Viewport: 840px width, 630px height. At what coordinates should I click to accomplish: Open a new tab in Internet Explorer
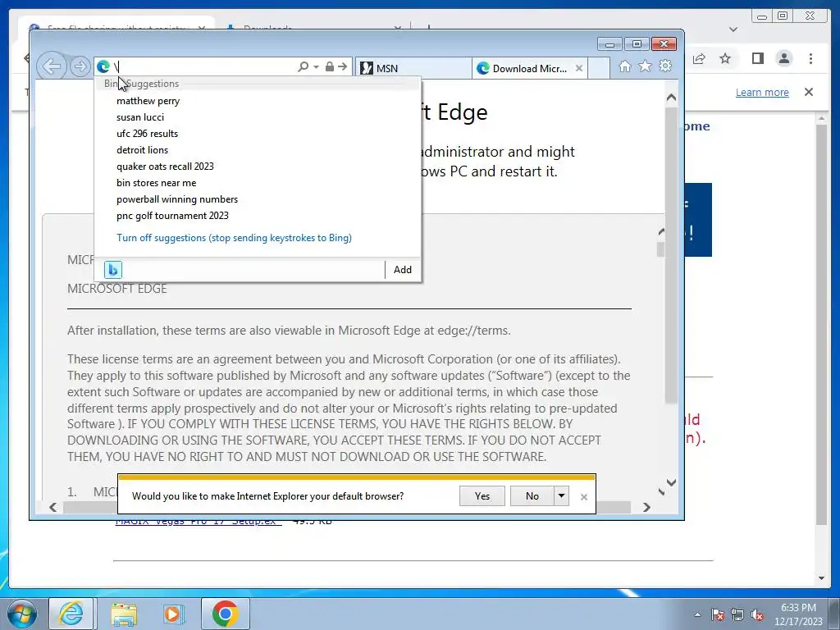598,68
